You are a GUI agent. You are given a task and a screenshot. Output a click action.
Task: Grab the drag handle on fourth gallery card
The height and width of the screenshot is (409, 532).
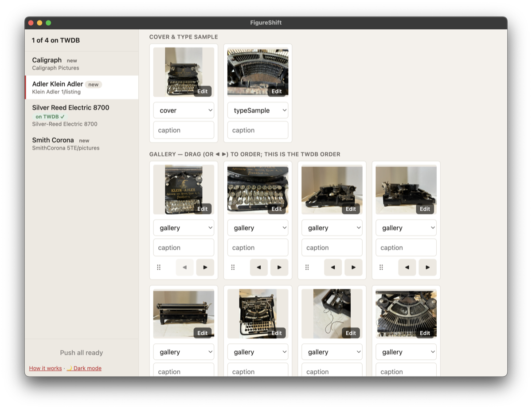(x=381, y=267)
